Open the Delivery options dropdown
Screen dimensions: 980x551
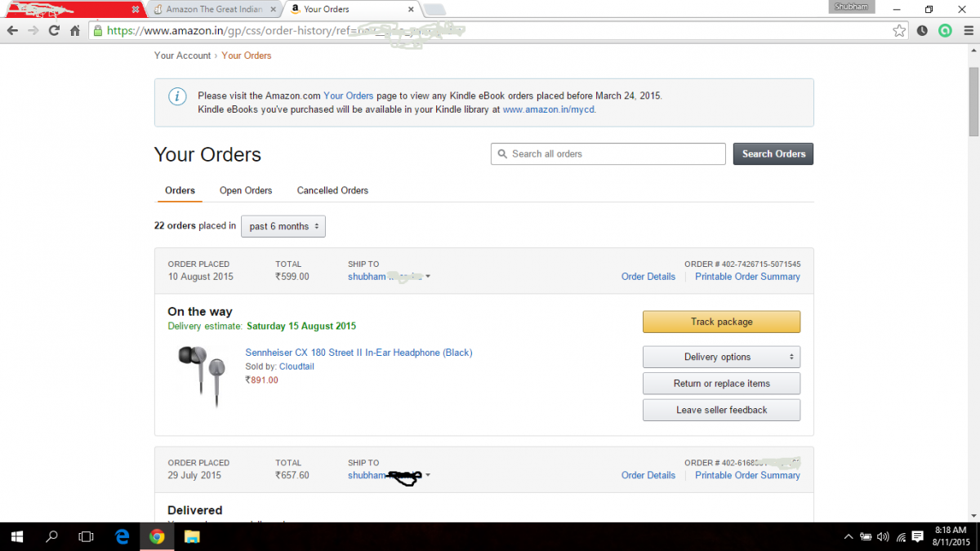721,357
